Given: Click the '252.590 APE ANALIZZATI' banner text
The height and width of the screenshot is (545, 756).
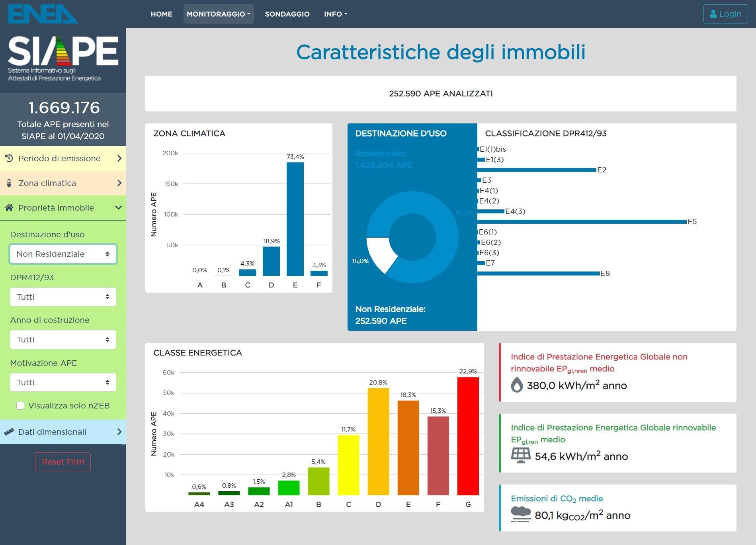Looking at the screenshot, I should tap(441, 94).
